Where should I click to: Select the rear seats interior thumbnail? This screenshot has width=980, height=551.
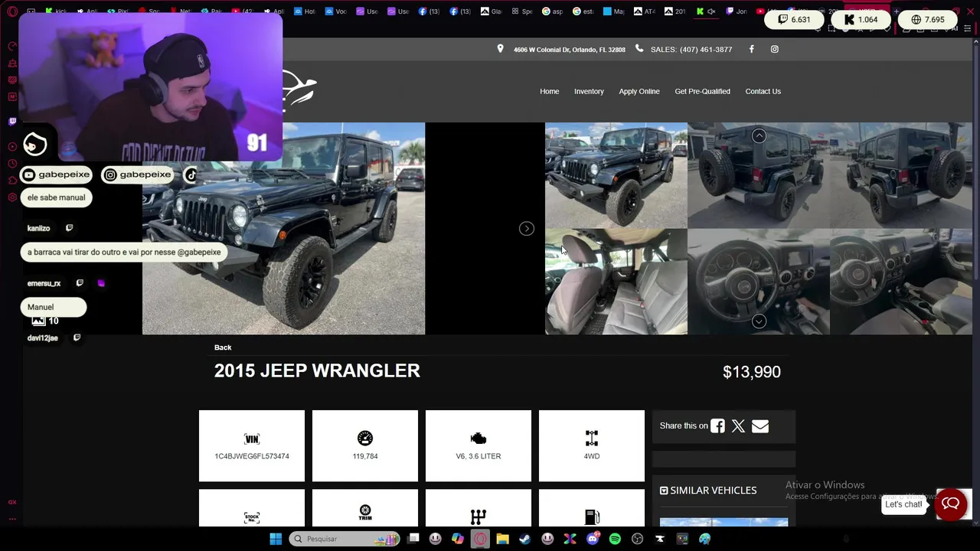[616, 282]
